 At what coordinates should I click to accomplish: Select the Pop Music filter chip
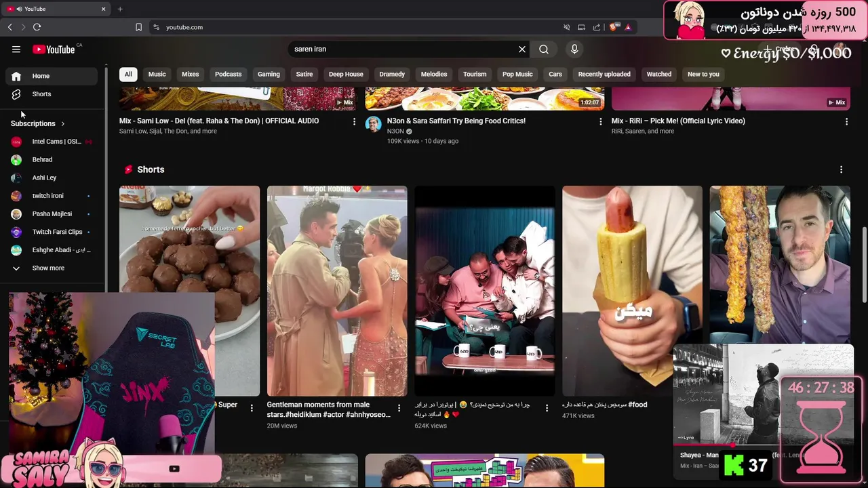tap(517, 75)
